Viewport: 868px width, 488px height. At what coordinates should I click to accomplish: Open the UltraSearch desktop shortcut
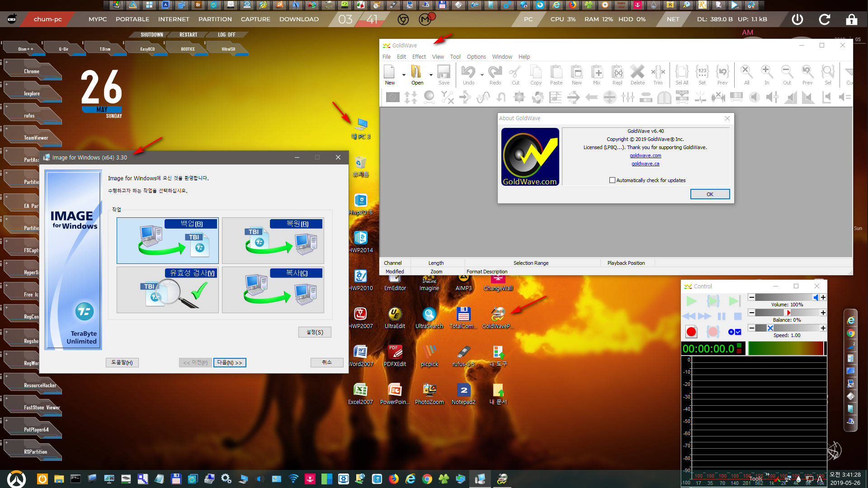(x=429, y=318)
